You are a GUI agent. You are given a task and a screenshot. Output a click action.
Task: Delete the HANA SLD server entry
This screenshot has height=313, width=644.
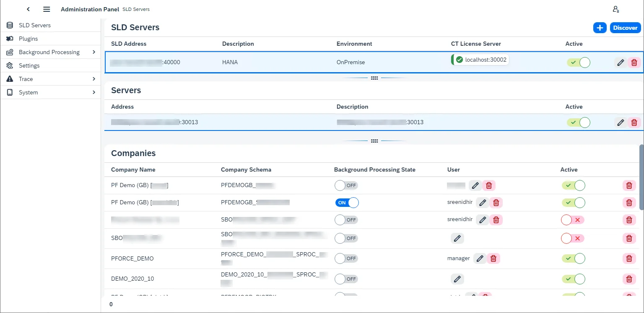(634, 62)
